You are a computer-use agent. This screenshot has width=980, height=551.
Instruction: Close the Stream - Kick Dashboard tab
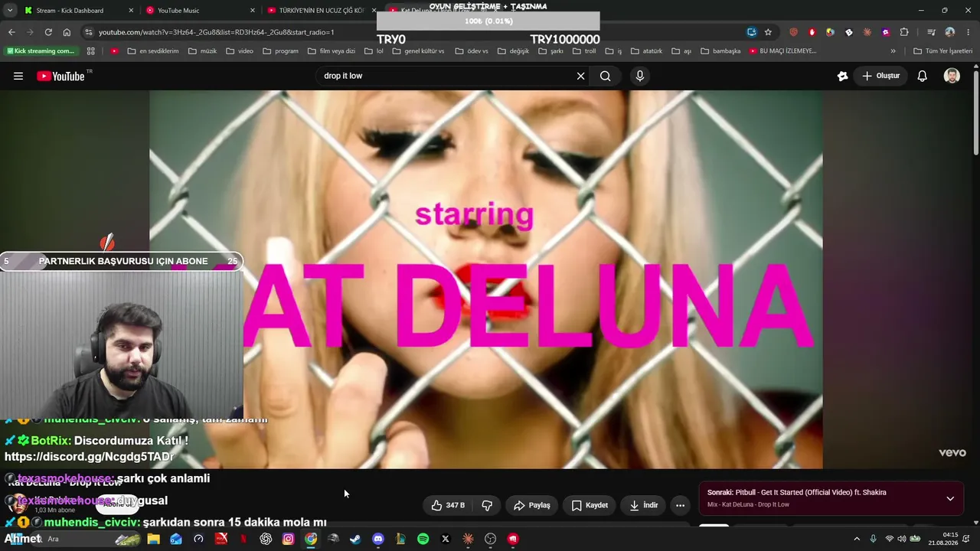coord(131,11)
